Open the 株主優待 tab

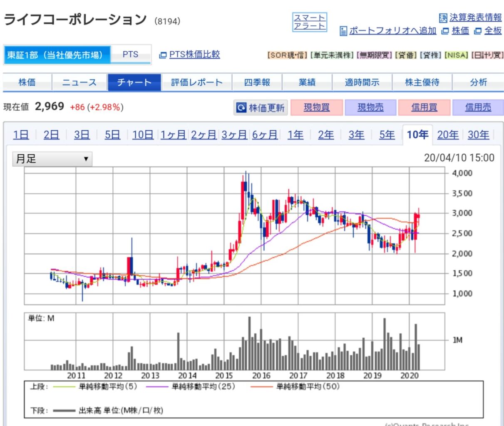[422, 82]
